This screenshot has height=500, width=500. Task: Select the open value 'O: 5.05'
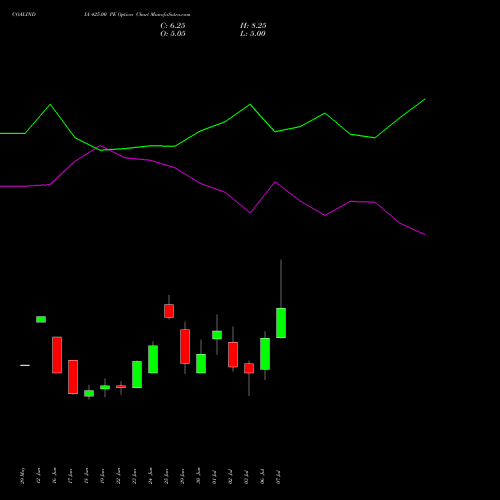[x=173, y=34]
